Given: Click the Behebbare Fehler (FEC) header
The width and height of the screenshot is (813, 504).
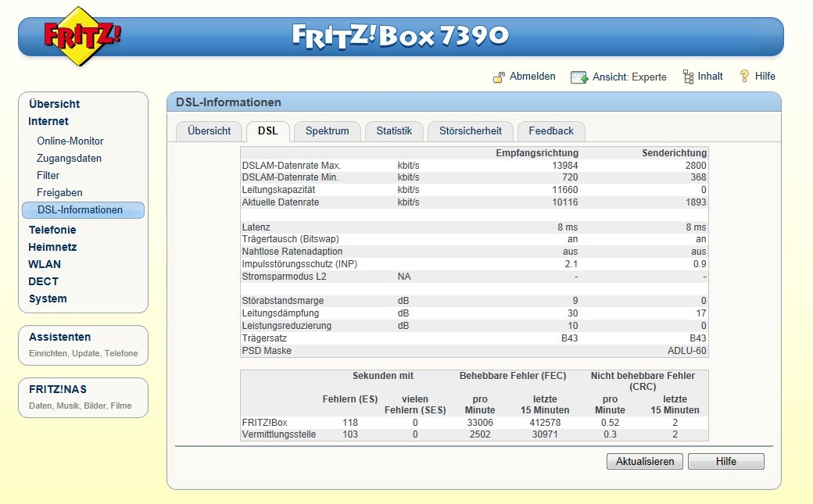Looking at the screenshot, I should pyautogui.click(x=513, y=375).
